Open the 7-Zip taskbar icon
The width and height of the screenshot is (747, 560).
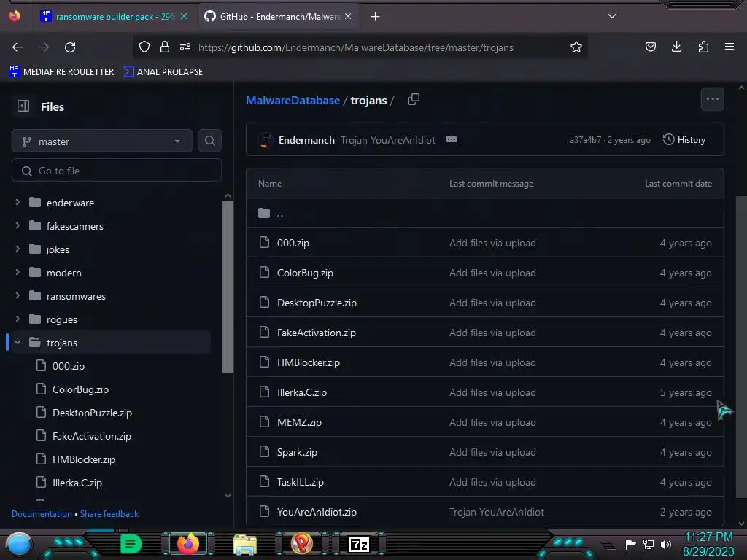click(x=359, y=544)
